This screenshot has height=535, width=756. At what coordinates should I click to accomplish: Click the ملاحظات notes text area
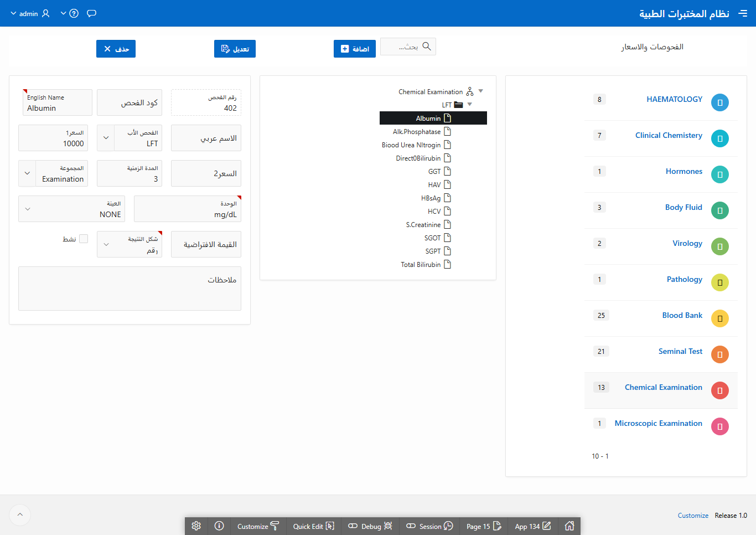[x=130, y=289]
